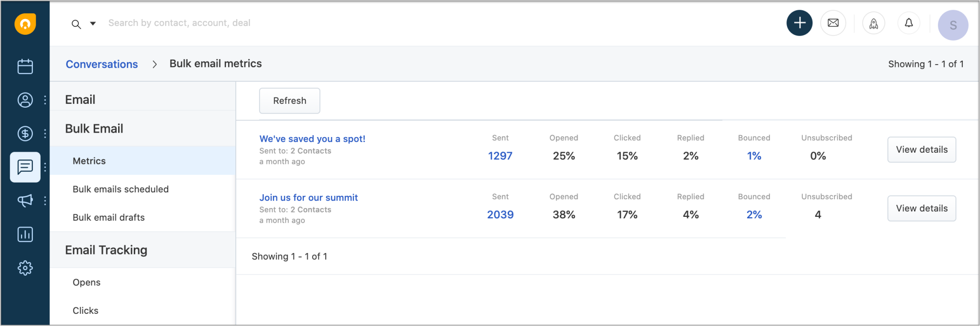Image resolution: width=980 pixels, height=326 pixels.
Task: Select Bulk emails scheduled menu item
Action: [x=121, y=189]
